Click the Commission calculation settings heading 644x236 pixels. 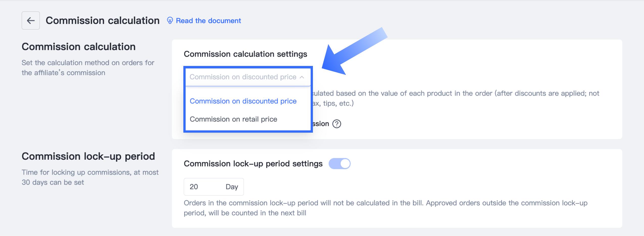pos(245,54)
